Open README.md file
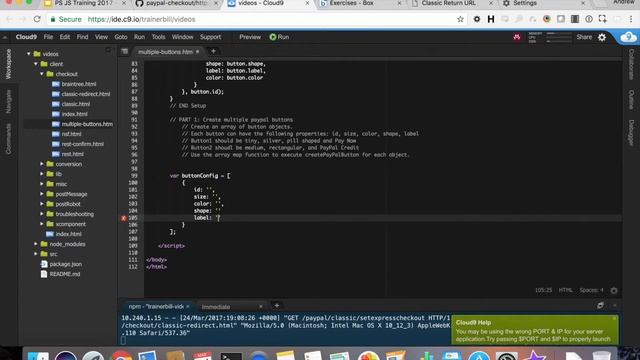Screen dimensions: 640x360 (64, 274)
